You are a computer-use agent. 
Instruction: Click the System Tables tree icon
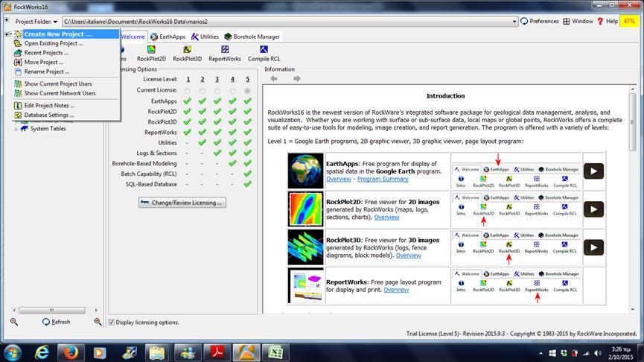(25, 129)
